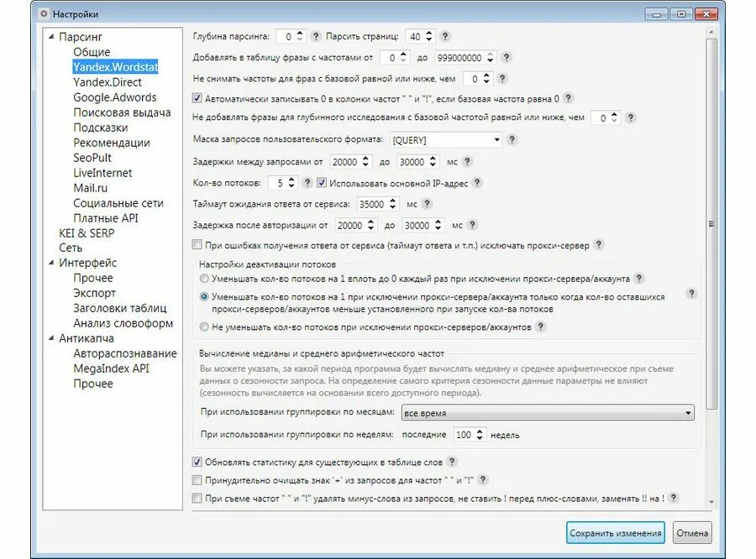Click help icon for Задержка после авторизации
This screenshot has width=756, height=559.
tap(472, 225)
